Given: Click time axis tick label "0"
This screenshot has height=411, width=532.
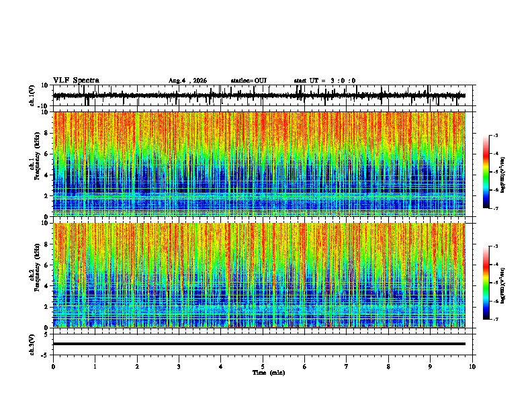Looking at the screenshot, I should point(53,367).
